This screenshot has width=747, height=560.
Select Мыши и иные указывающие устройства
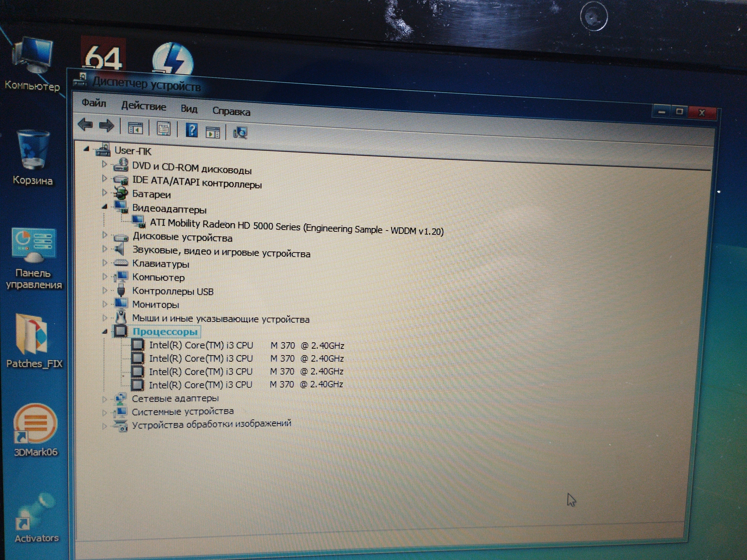pos(221,319)
